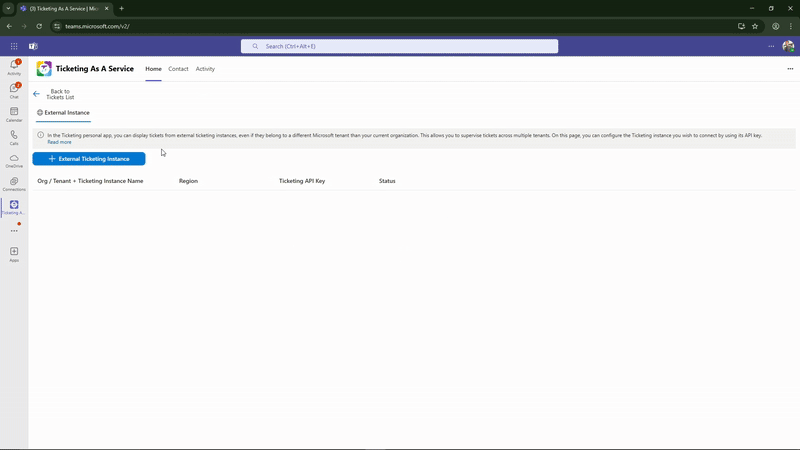Open the user profile avatar

(x=788, y=46)
